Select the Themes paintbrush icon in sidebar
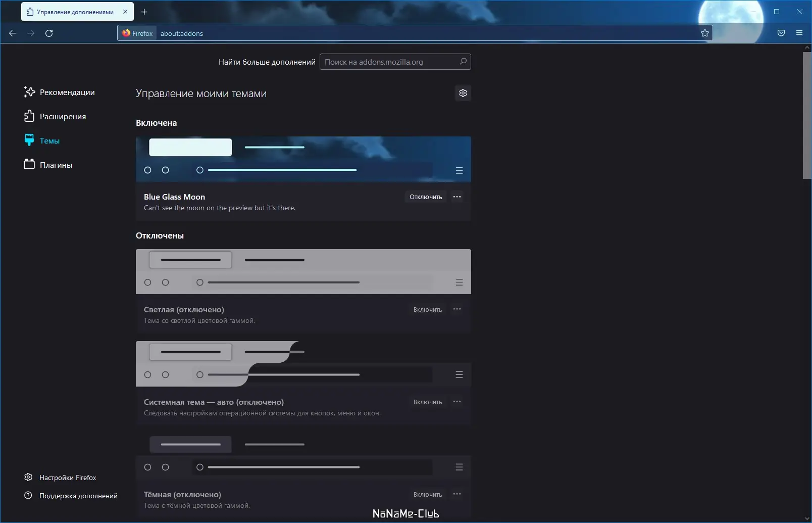812x523 pixels. 29,140
